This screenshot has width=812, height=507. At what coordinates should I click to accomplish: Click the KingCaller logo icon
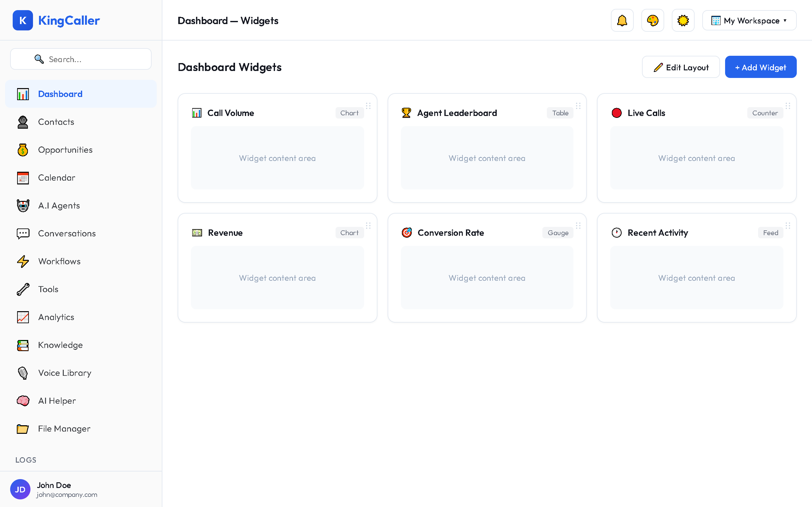point(23,21)
